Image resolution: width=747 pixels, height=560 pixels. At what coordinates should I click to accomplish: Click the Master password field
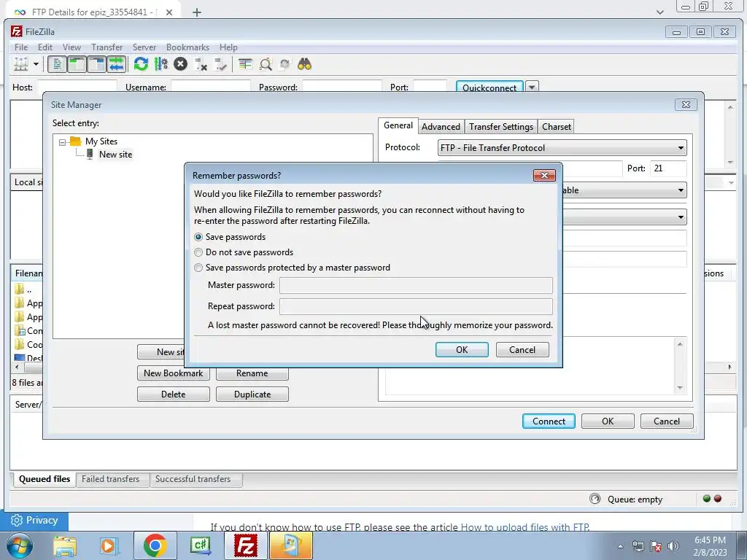pyautogui.click(x=415, y=285)
